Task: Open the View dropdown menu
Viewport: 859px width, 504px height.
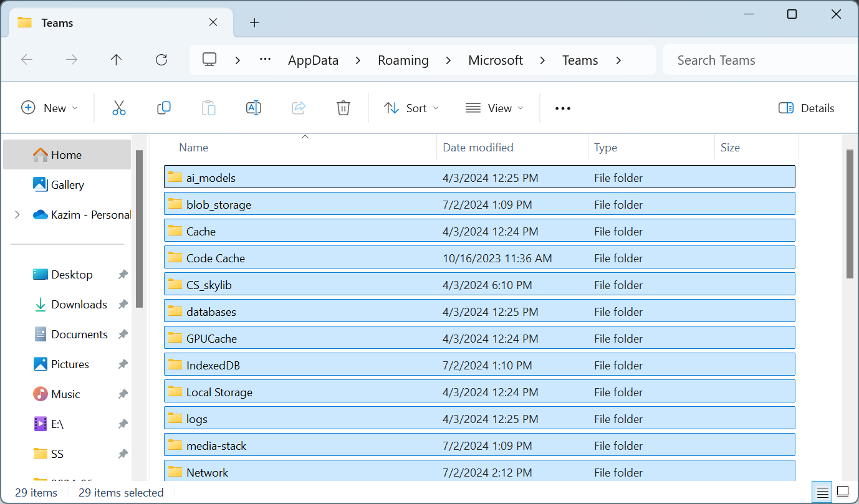Action: pyautogui.click(x=494, y=108)
